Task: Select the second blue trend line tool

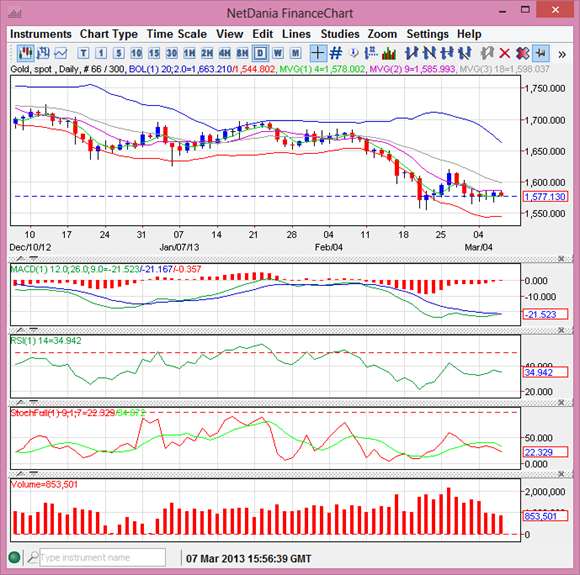Action: pyautogui.click(x=429, y=53)
